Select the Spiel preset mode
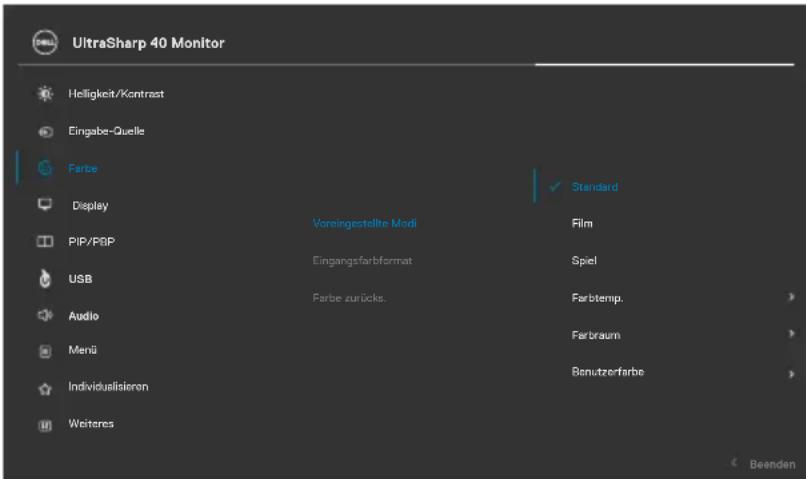806x479 pixels. (x=584, y=261)
